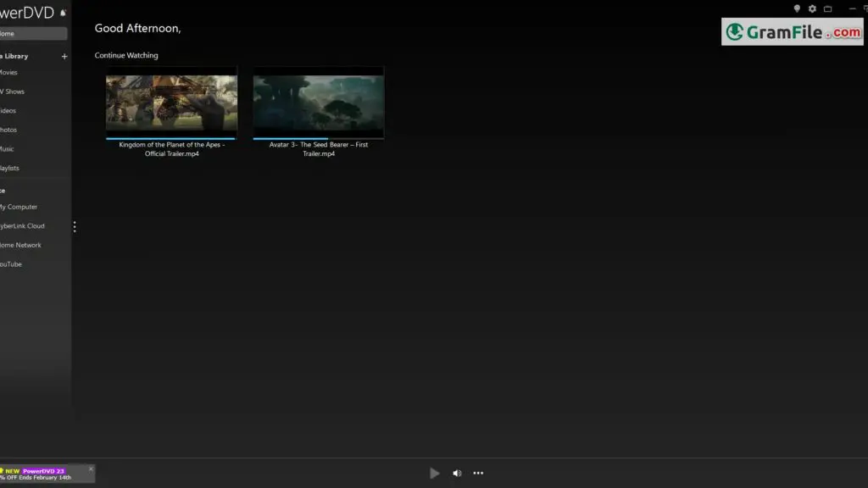The height and width of the screenshot is (488, 868).
Task: Close the PowerDVD 23 promo banner
Action: click(91, 469)
